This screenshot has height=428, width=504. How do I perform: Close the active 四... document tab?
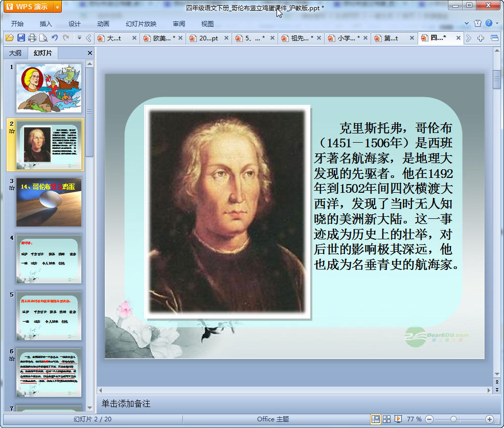pos(459,38)
